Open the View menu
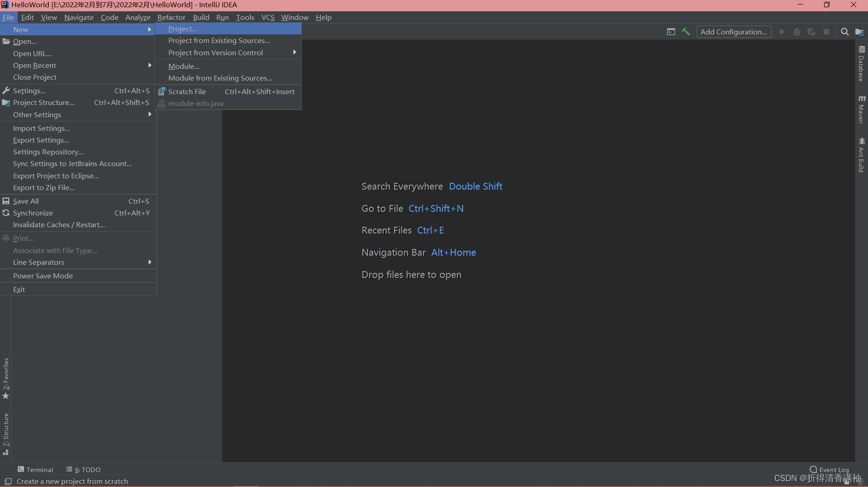This screenshot has height=487, width=868. coord(49,17)
